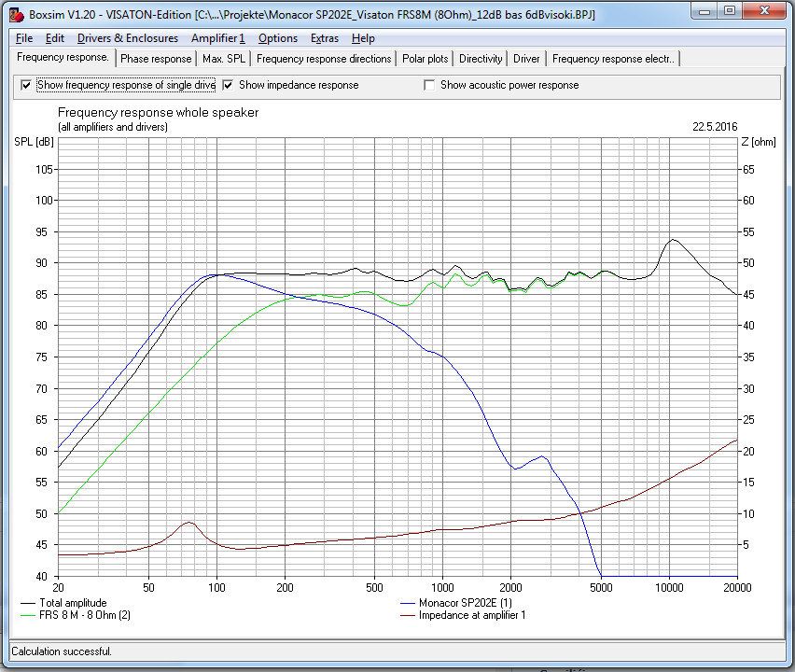
Task: Disable Show impedance response checkbox
Action: coord(228,85)
